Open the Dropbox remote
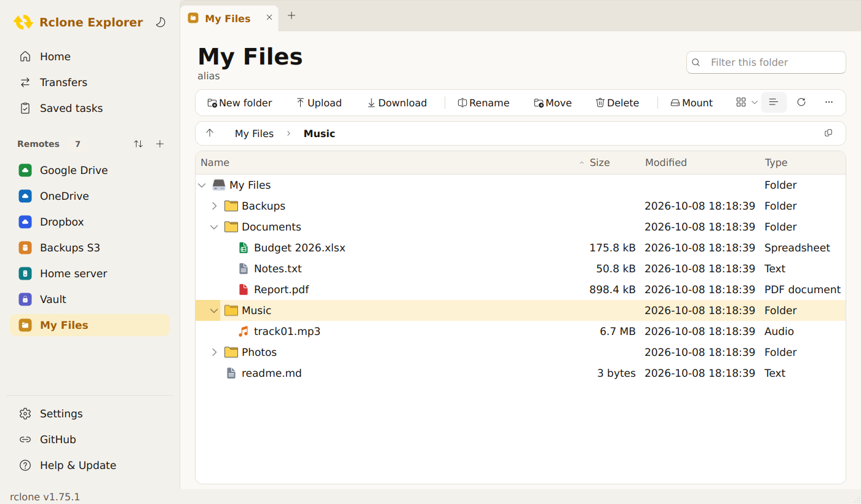Screen dimensions: 861x504 click(90, 222)
